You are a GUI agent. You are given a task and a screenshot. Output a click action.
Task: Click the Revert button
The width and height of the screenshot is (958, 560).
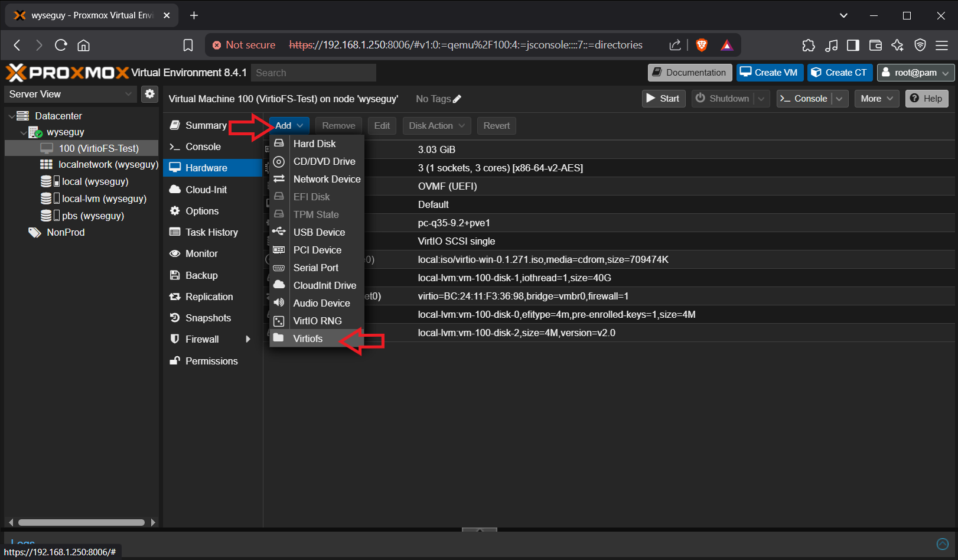pyautogui.click(x=496, y=125)
